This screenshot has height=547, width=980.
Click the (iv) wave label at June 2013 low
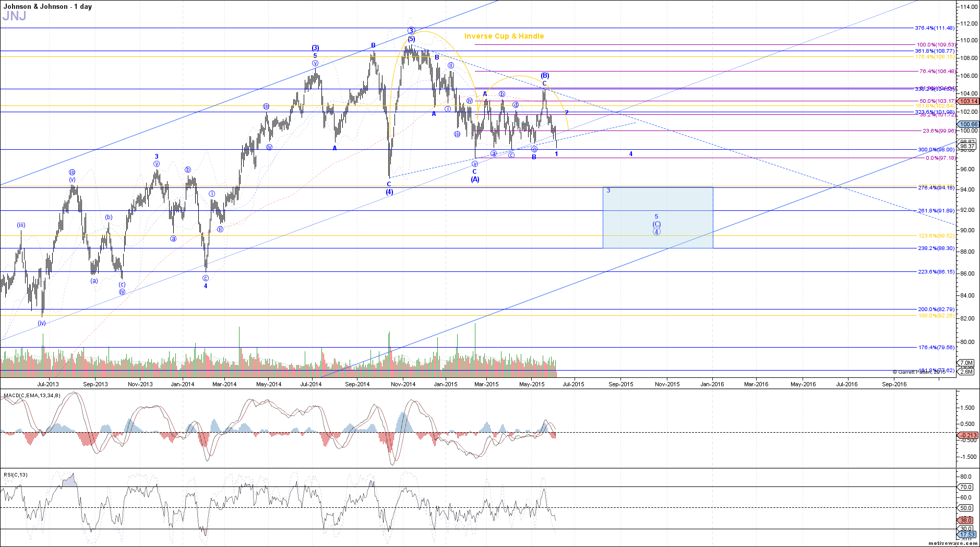tap(42, 323)
